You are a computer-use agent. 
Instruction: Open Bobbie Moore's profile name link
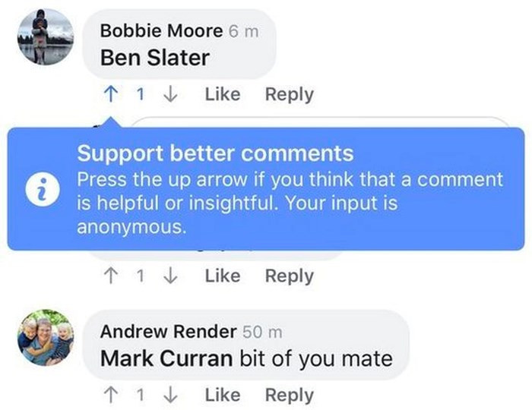pyautogui.click(x=162, y=32)
